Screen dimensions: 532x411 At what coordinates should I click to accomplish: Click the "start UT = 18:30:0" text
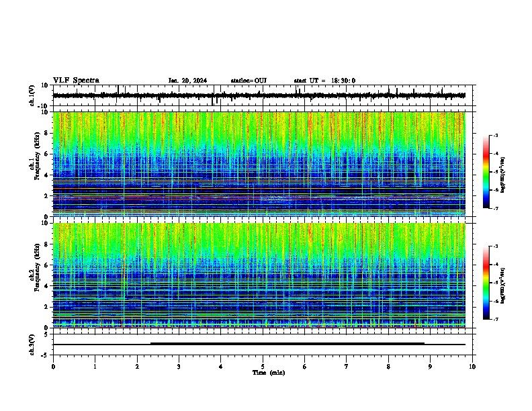[324, 81]
